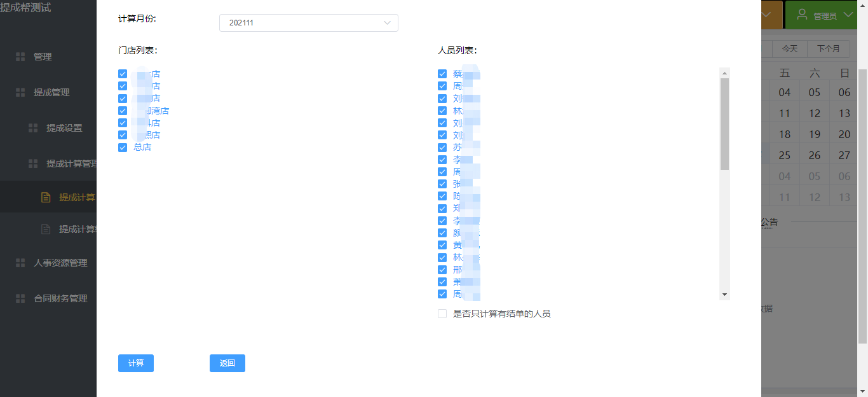
Task: Uncheck the person starting with 黄
Action: pos(442,245)
